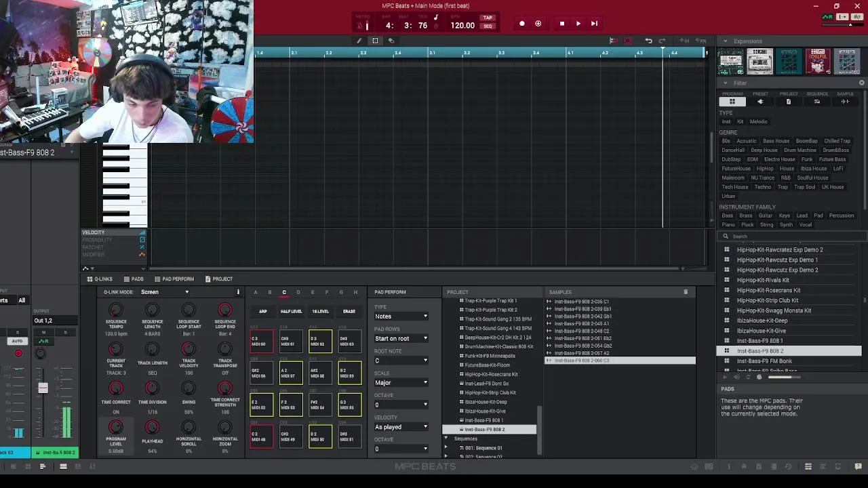The width and height of the screenshot is (868, 488).
Task: Trigger the A2 MIDI 57 pad
Action: tap(291, 373)
